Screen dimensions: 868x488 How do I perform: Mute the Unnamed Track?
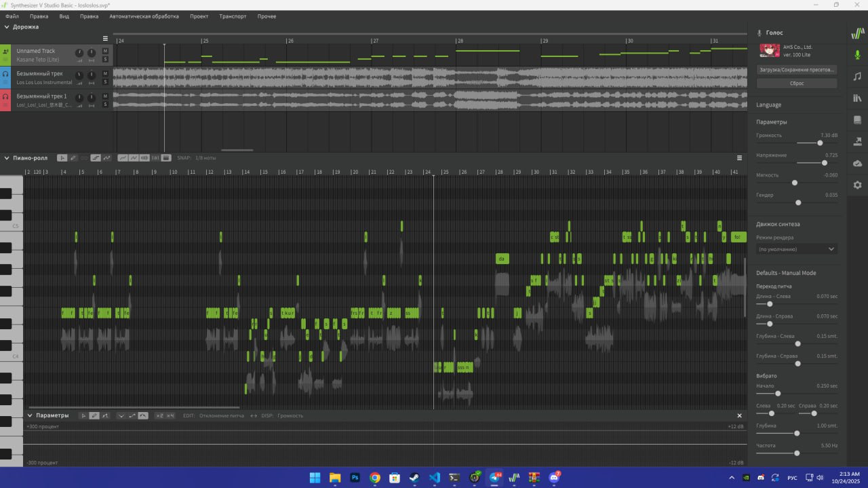tap(105, 51)
